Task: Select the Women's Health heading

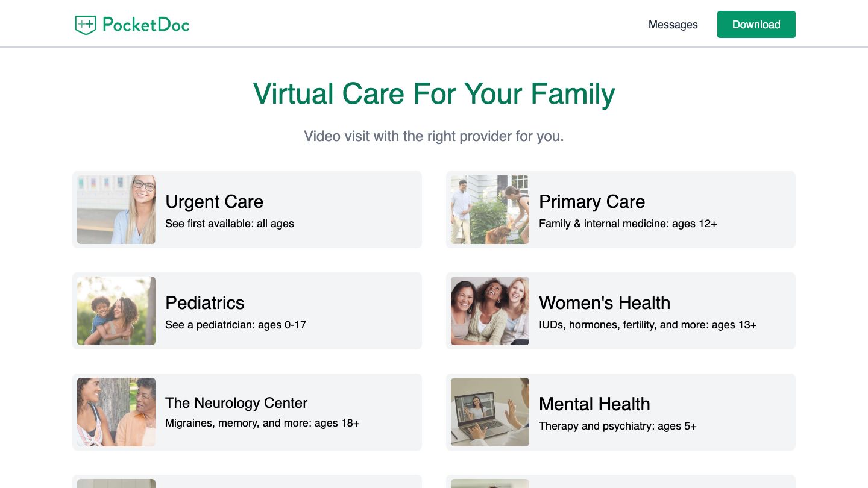Action: coord(604,303)
